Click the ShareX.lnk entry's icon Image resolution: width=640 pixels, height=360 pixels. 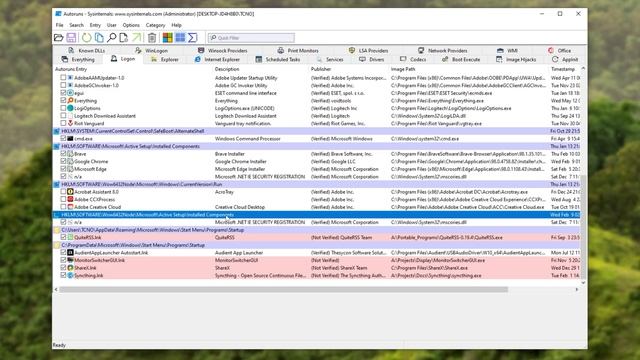coord(70,268)
